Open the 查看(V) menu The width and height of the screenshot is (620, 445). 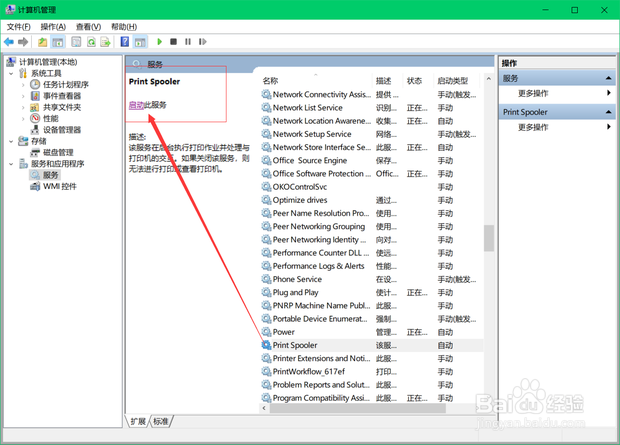[88, 27]
